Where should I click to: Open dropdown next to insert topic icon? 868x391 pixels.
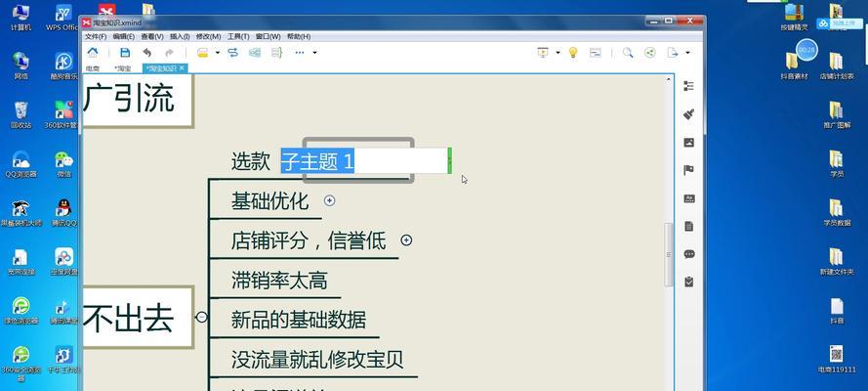click(218, 53)
